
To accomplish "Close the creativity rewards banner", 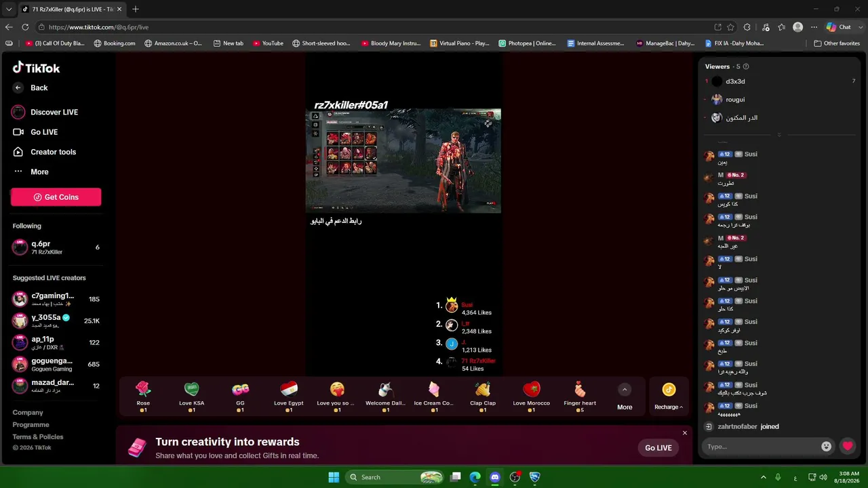I will click(685, 433).
